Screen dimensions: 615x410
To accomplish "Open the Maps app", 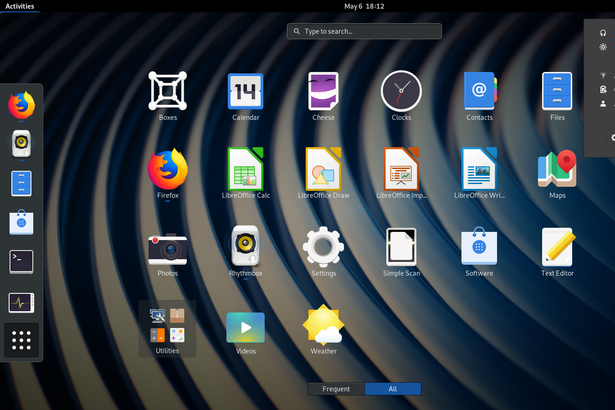I will pos(557,173).
